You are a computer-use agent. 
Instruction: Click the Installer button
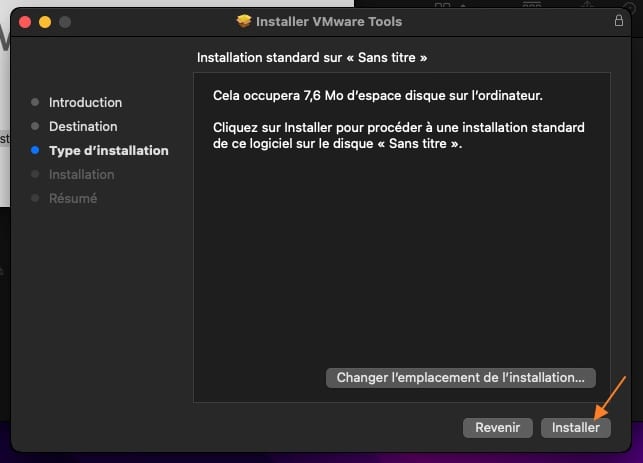(x=576, y=427)
